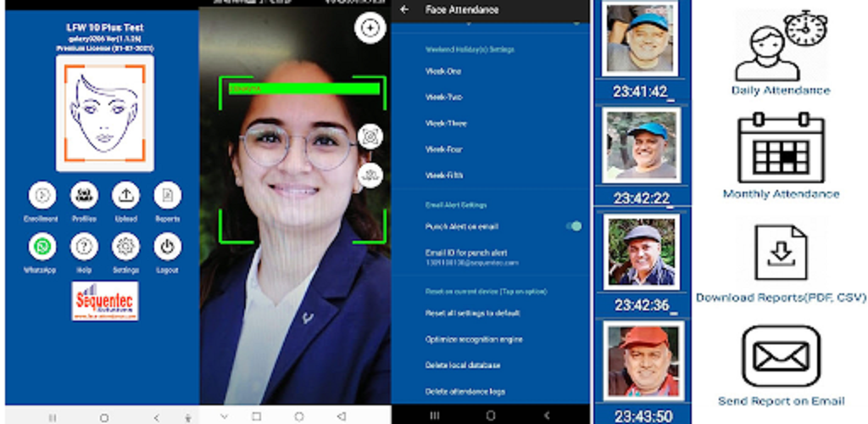The width and height of the screenshot is (868, 424).
Task: Select Download Reports (PDF, CSV) icon
Action: tap(781, 253)
